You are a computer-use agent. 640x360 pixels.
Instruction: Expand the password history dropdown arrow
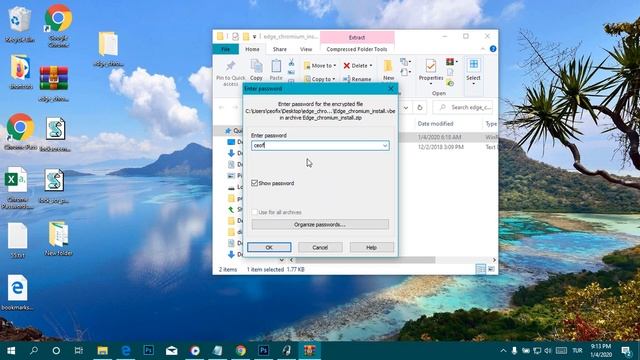pos(385,145)
